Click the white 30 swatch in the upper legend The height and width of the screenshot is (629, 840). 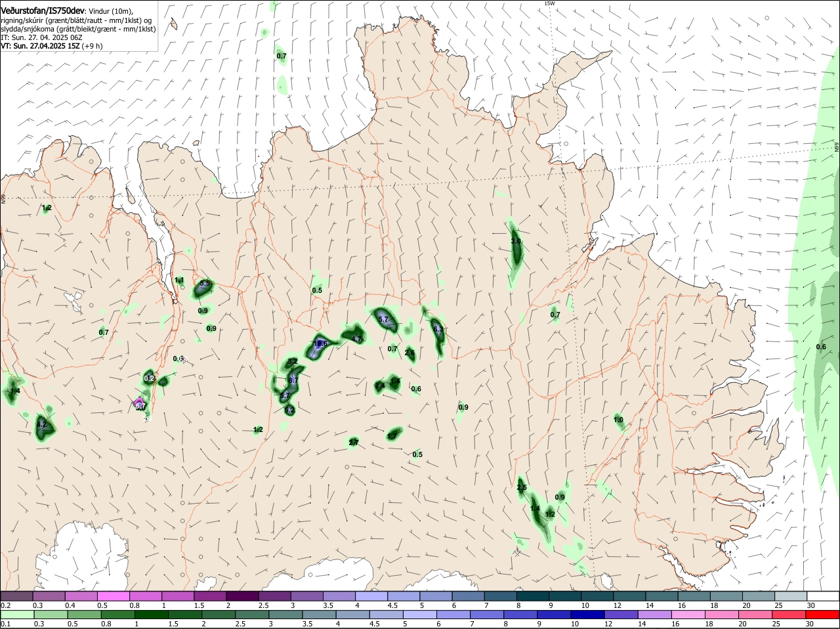[x=824, y=596]
